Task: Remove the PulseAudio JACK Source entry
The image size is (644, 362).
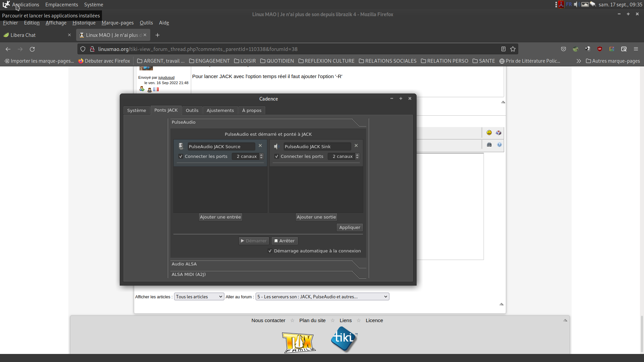Action: click(260, 146)
